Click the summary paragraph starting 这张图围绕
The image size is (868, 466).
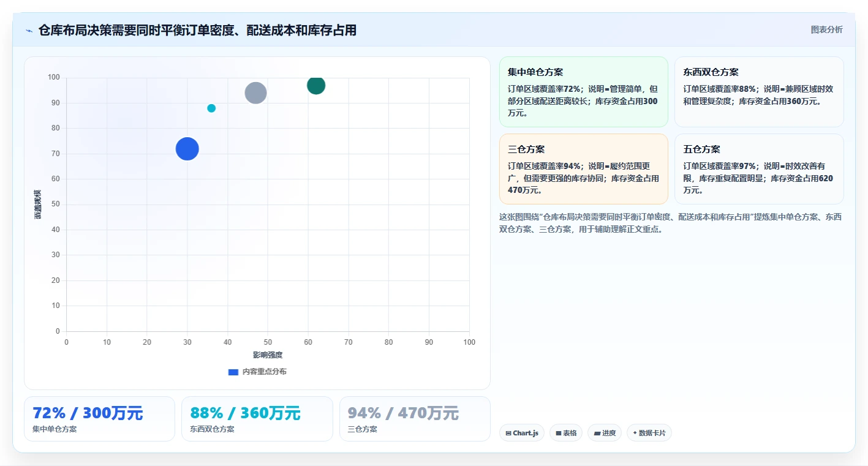[671, 223]
